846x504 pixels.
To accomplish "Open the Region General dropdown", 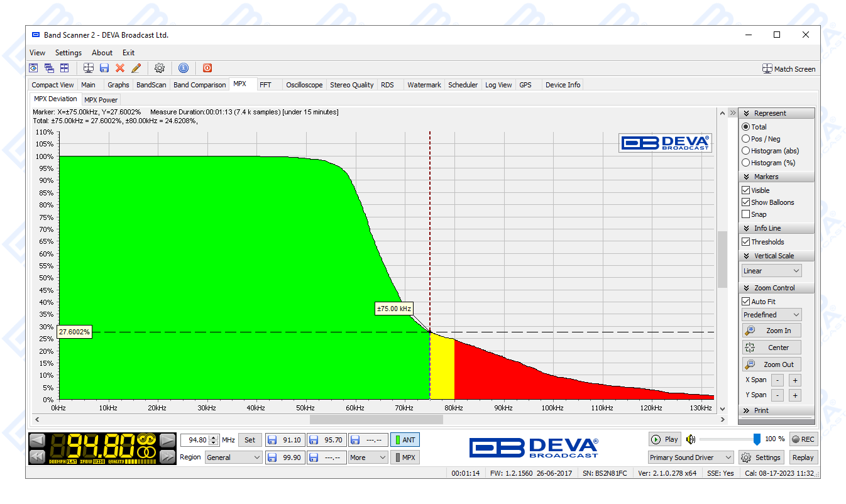I will (x=233, y=457).
